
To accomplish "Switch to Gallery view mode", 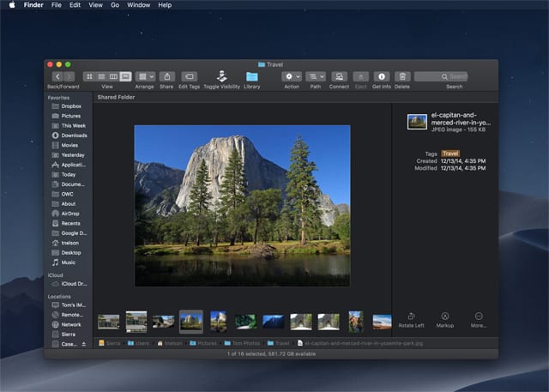I will point(126,76).
